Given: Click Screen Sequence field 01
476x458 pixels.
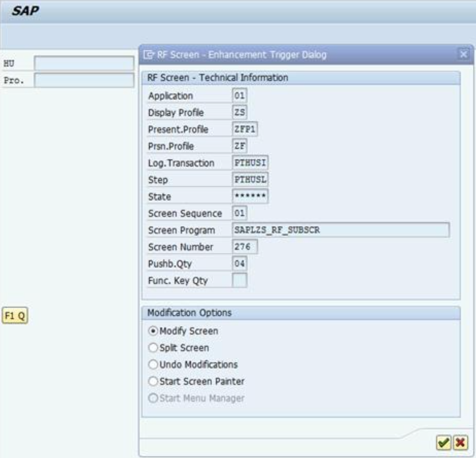Looking at the screenshot, I should [239, 213].
